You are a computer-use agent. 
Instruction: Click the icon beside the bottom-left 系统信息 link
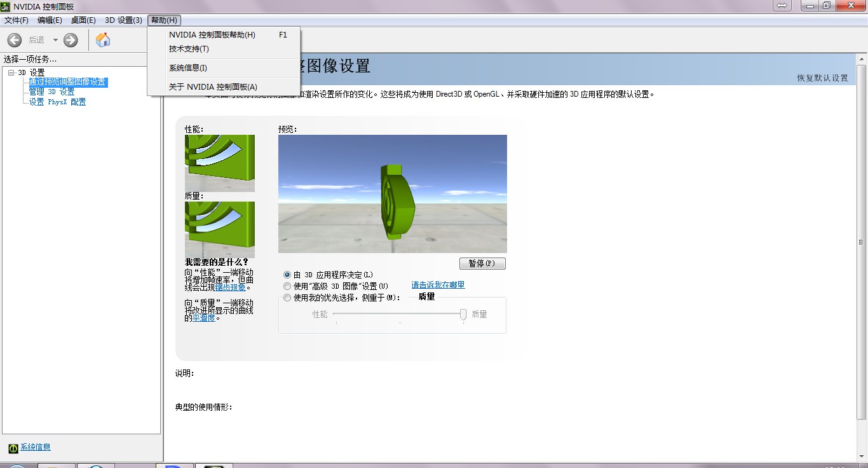13,448
